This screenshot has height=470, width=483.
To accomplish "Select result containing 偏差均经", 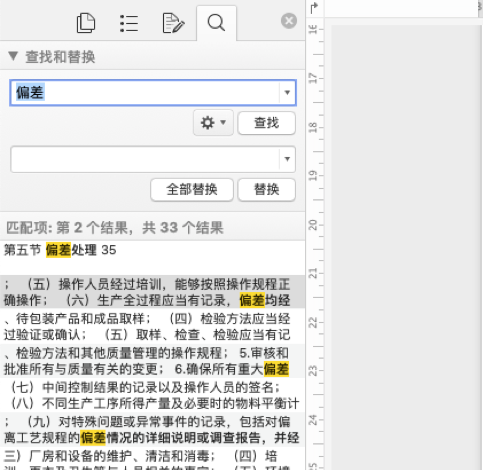I will (152, 292).
